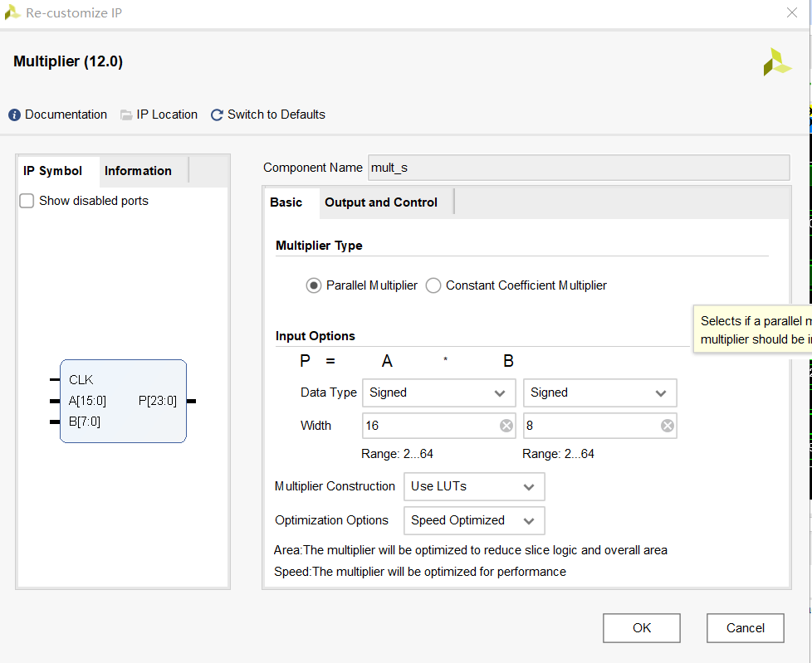Select Constant Coefficient Multiplier option
812x663 pixels.
(433, 285)
